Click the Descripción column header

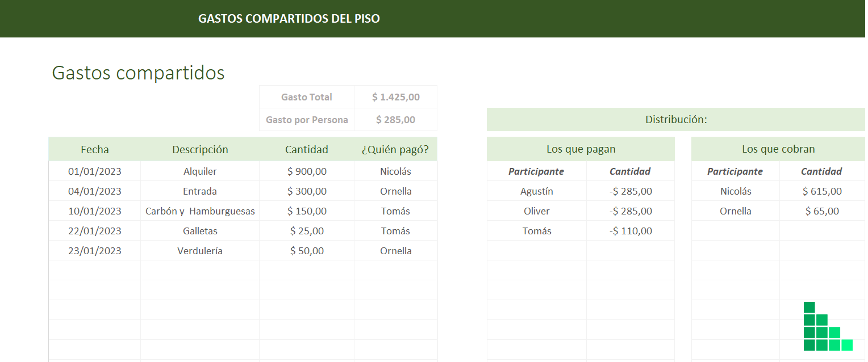200,149
